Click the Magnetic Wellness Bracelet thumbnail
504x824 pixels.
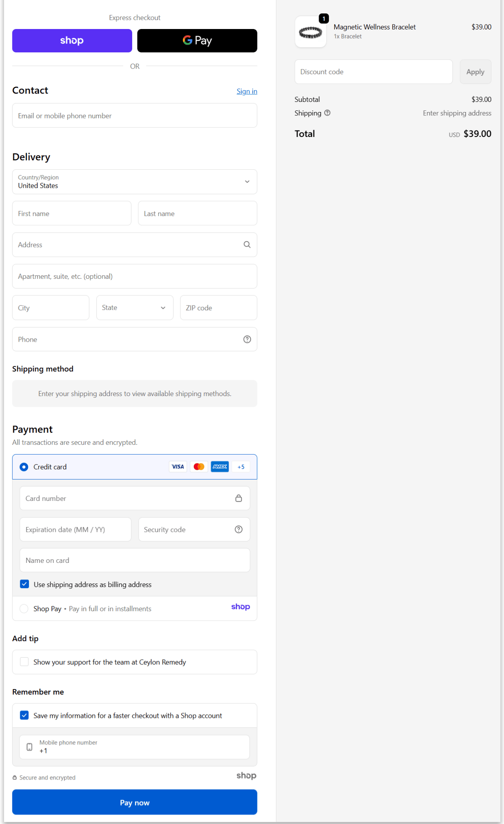point(311,32)
